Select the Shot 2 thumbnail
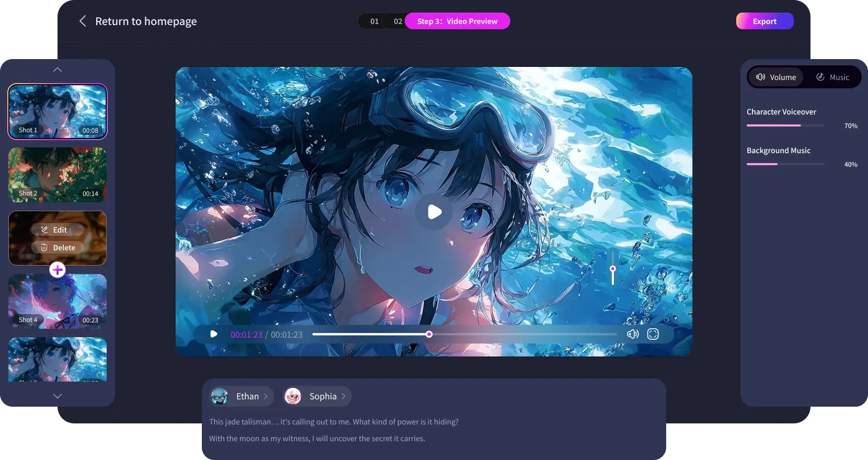 pos(58,175)
